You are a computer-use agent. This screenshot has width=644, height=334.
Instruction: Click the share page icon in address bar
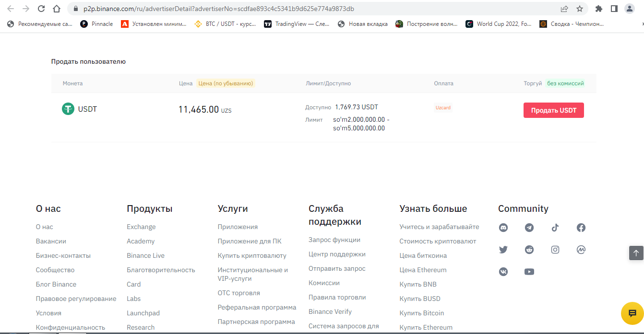[x=564, y=9]
